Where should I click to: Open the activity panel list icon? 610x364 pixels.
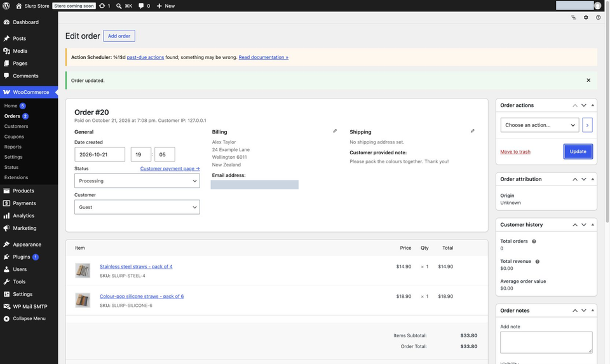click(573, 18)
